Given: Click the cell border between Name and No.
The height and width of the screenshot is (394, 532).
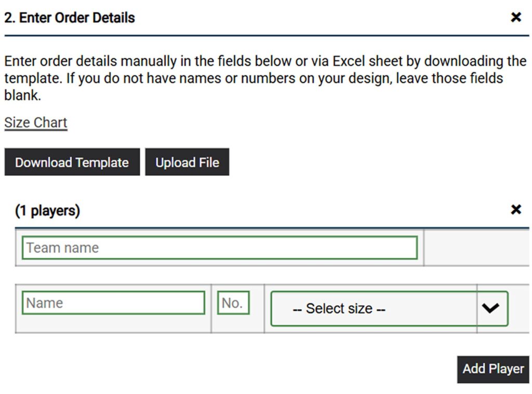Looking at the screenshot, I should pyautogui.click(x=211, y=308).
